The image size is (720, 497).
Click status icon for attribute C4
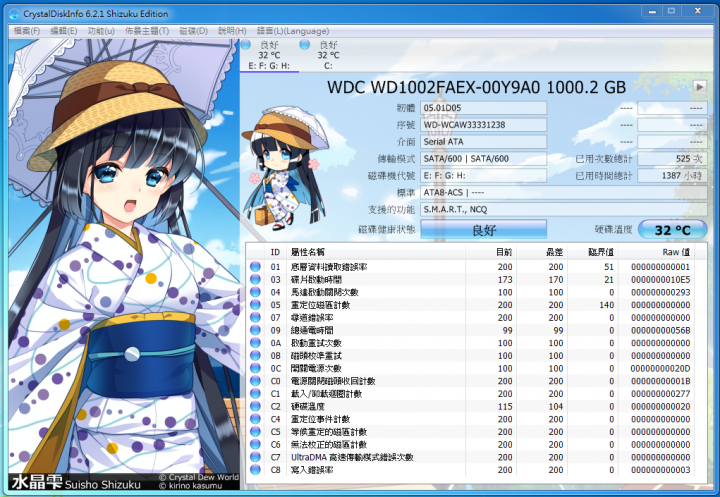coord(255,419)
